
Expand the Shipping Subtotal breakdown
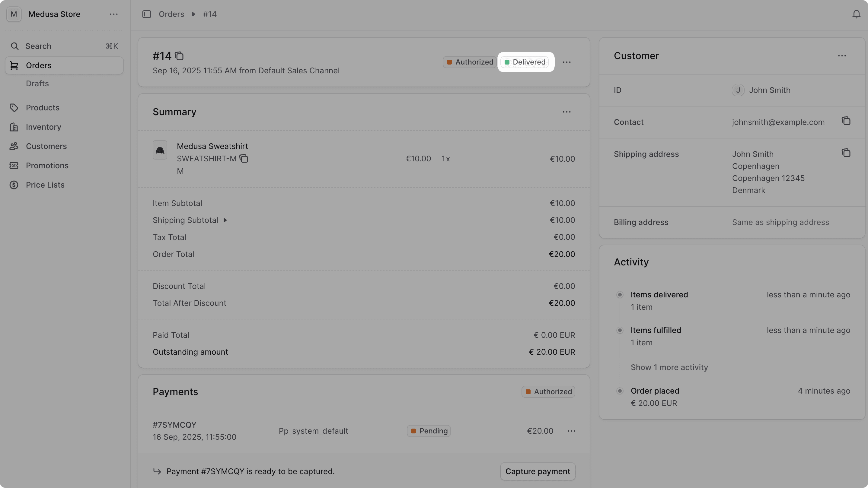point(225,220)
